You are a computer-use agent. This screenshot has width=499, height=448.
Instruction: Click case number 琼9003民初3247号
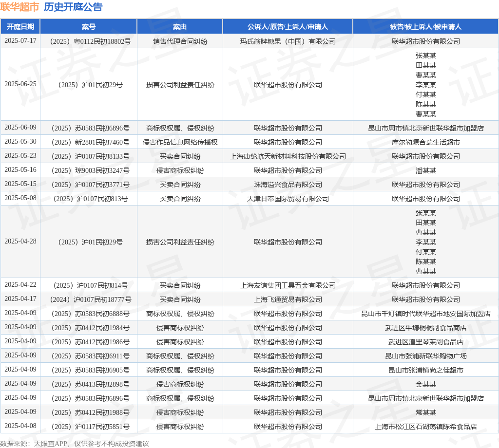(90, 171)
